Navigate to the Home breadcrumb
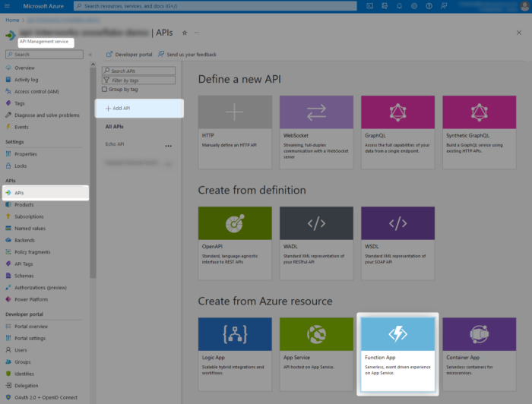The image size is (532, 404). [12, 20]
